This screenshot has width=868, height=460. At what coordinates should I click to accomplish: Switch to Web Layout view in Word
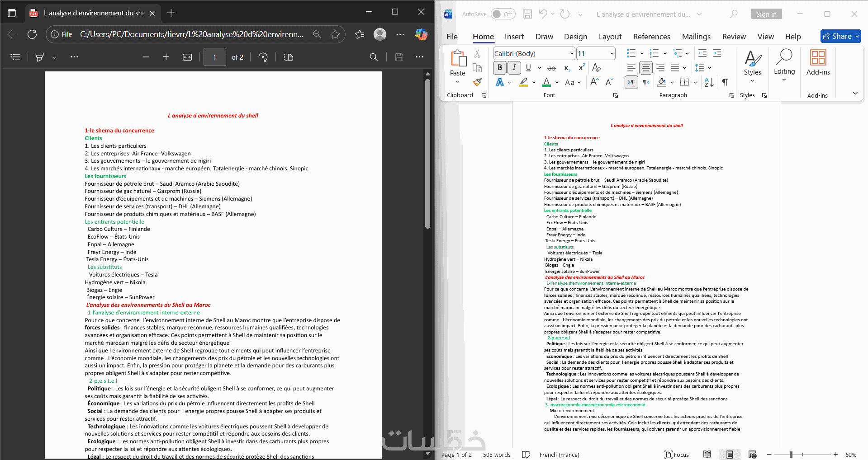click(753, 455)
